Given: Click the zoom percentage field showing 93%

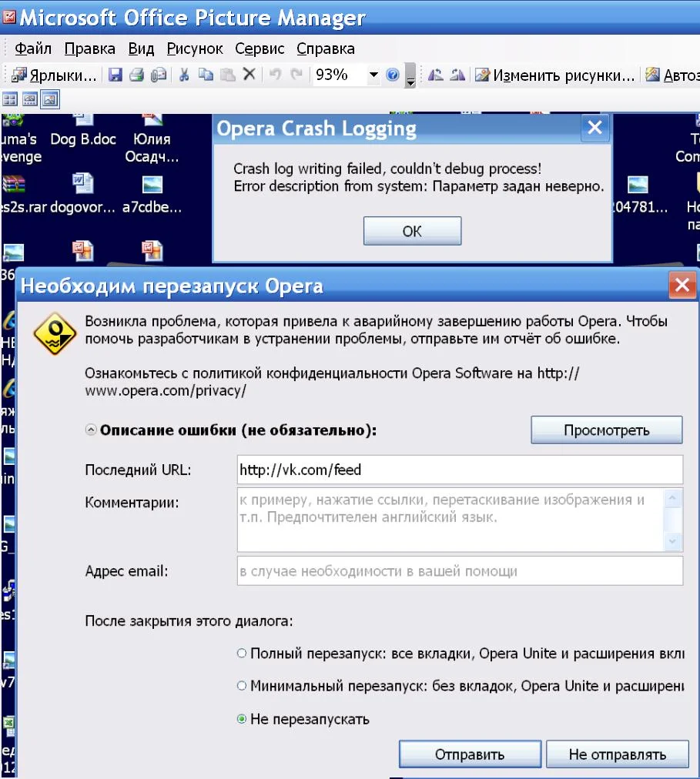Looking at the screenshot, I should [340, 75].
